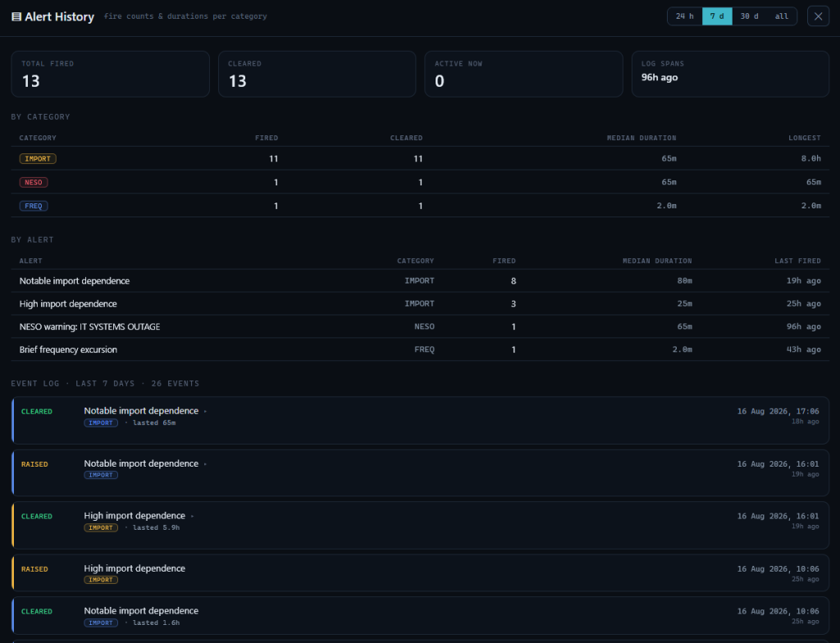This screenshot has width=840, height=643.
Task: Click Median Duration header in By Category table
Action: [641, 139]
